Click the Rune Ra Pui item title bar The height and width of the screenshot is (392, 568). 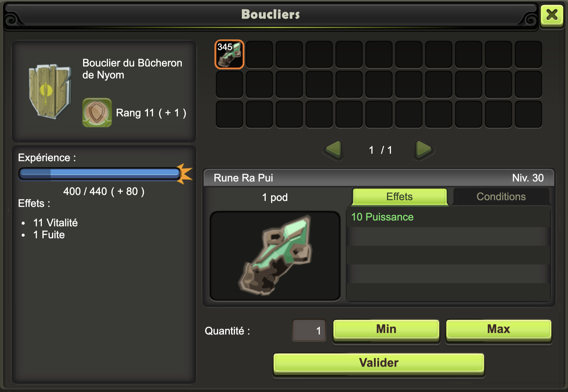[x=379, y=178]
